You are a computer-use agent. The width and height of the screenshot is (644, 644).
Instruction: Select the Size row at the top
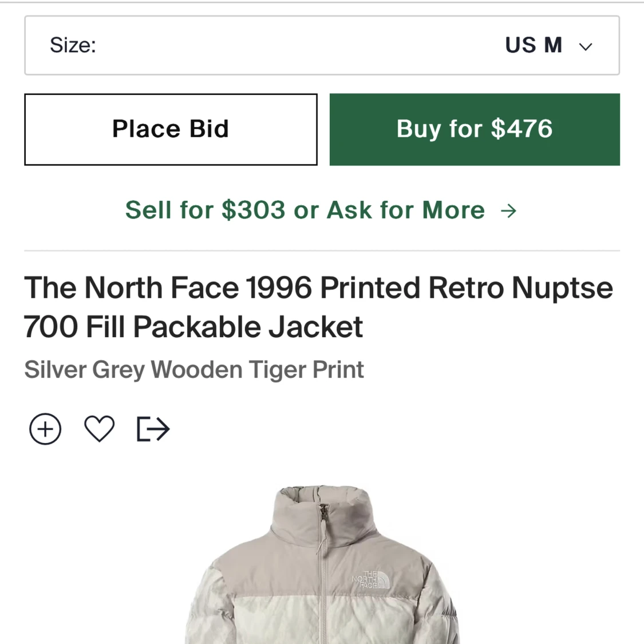click(322, 45)
